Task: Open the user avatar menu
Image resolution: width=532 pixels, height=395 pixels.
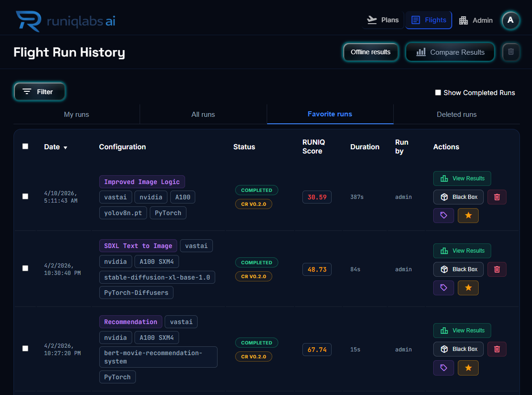Action: 510,20
